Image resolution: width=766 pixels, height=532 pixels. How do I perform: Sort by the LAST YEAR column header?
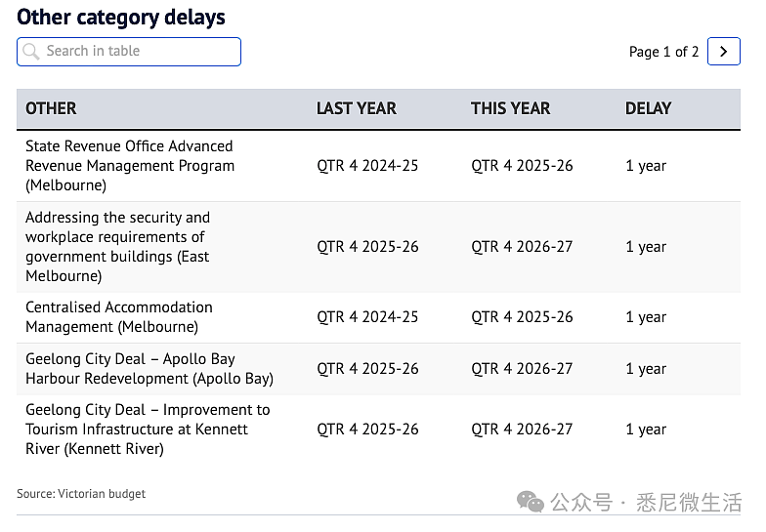(x=356, y=108)
